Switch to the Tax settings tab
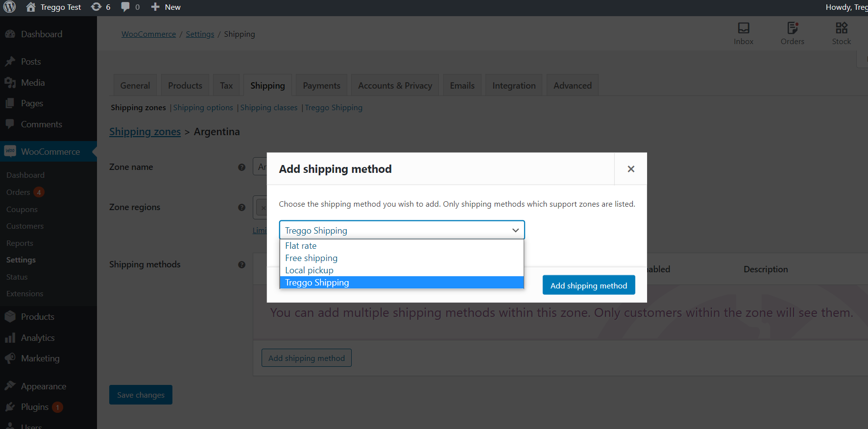868x429 pixels. click(x=226, y=85)
